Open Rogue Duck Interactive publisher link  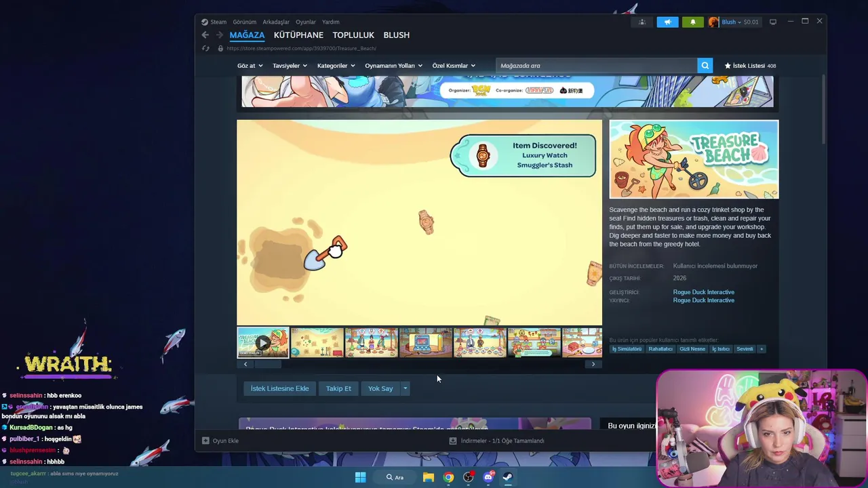click(x=703, y=300)
